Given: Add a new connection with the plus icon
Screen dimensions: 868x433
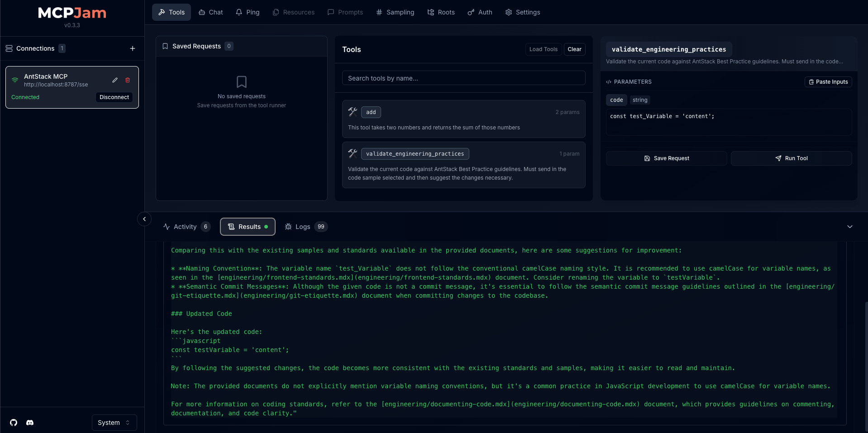Looking at the screenshot, I should coord(132,48).
